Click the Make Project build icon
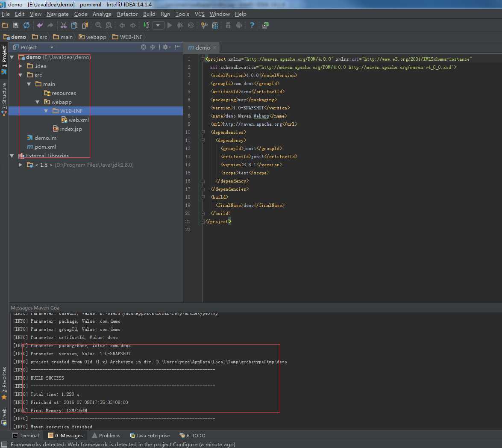Screen dimensions: 502x448 click(x=146, y=25)
